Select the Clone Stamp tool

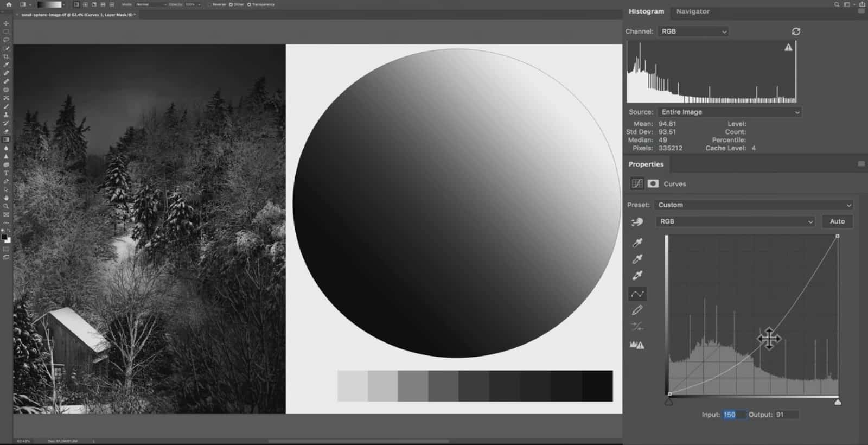(x=7, y=115)
